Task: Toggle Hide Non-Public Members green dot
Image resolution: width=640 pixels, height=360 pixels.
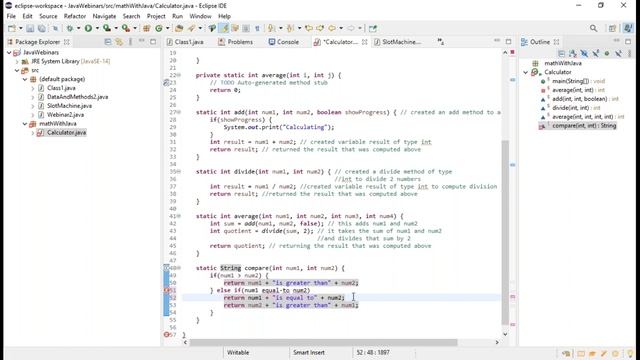Action: point(607,53)
